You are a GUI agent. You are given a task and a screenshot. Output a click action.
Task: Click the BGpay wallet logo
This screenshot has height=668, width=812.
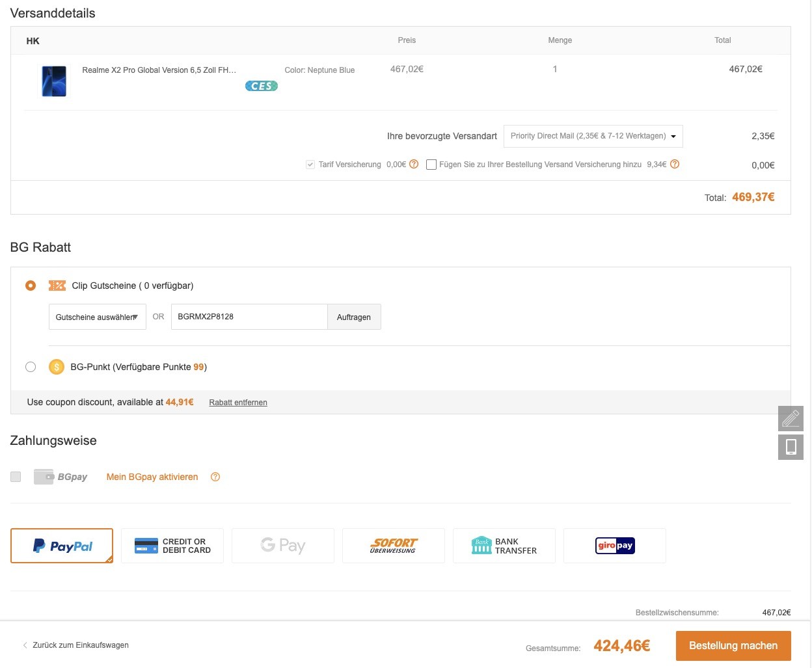61,477
